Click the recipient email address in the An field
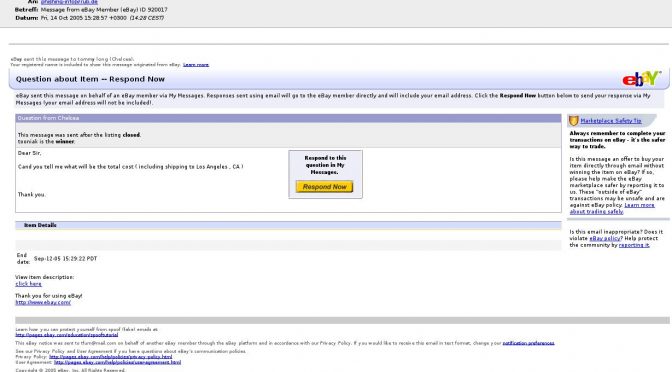The width and height of the screenshot is (672, 372). pyautogui.click(x=69, y=2)
